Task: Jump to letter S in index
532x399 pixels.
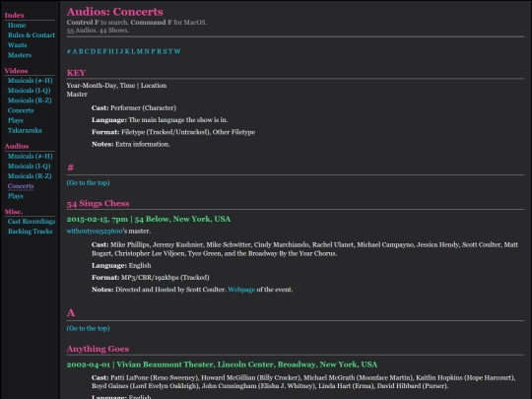Action: pos(165,51)
